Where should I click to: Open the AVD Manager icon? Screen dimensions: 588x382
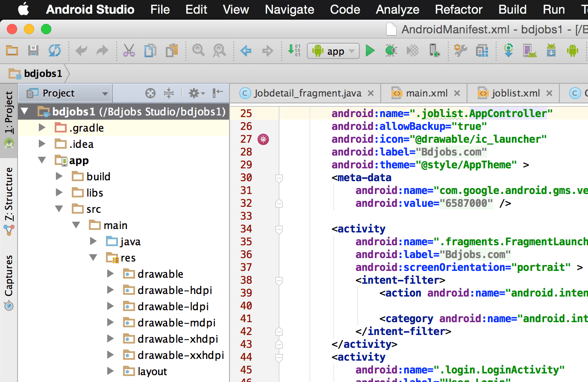point(530,51)
